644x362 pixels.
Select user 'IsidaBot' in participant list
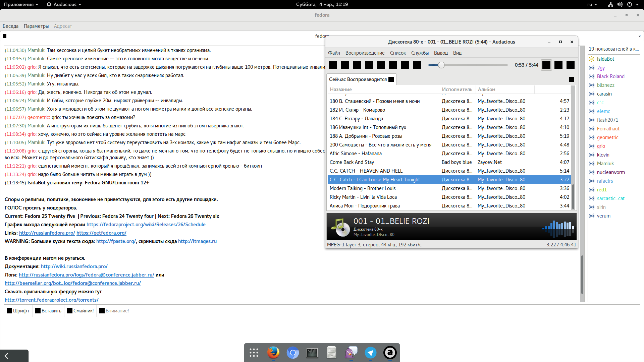[613, 59]
